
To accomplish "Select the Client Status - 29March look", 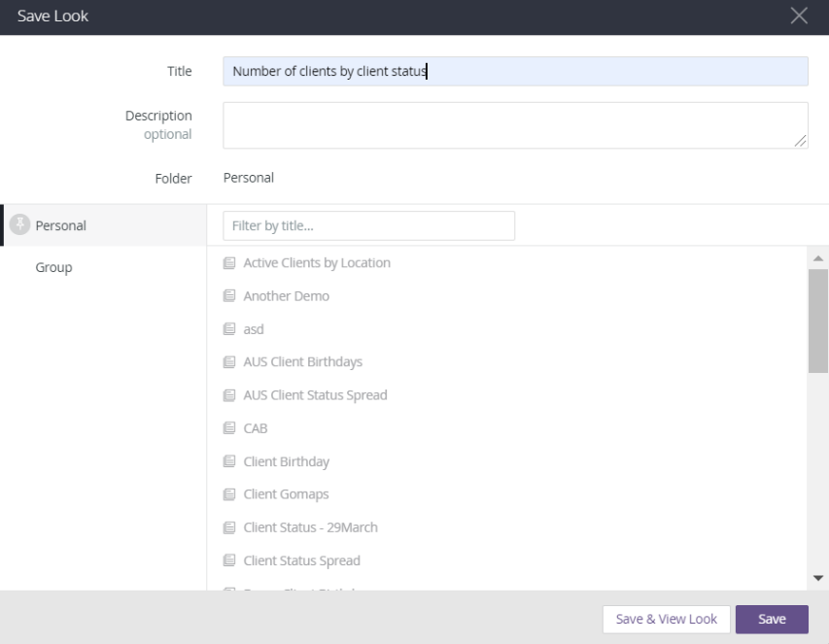I will click(310, 527).
